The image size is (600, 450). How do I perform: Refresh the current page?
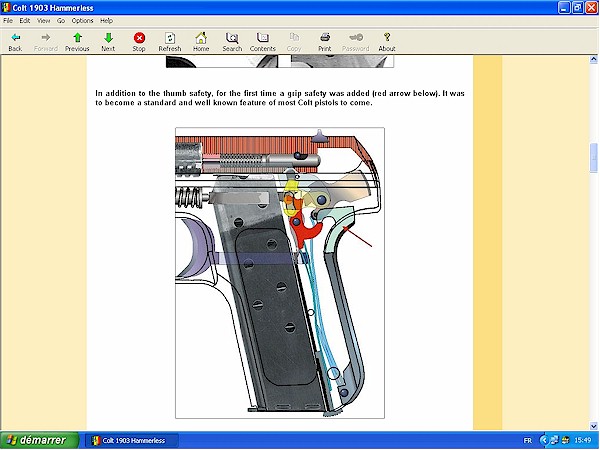click(x=170, y=42)
